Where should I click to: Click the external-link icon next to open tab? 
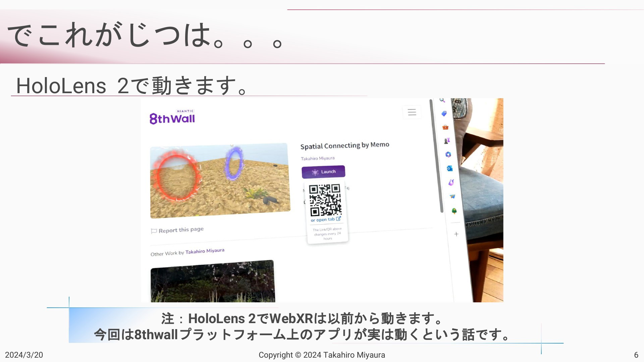pyautogui.click(x=338, y=219)
